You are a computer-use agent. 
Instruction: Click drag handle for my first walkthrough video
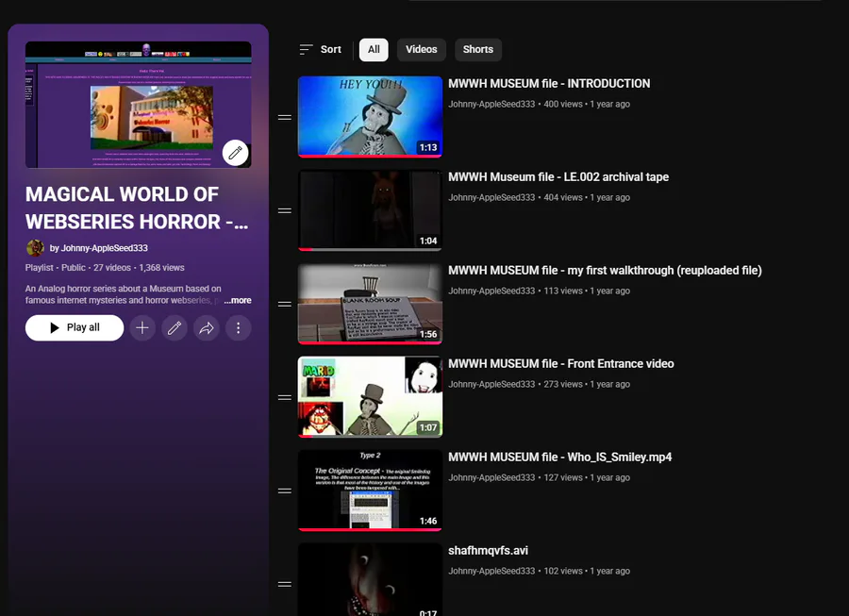click(285, 304)
